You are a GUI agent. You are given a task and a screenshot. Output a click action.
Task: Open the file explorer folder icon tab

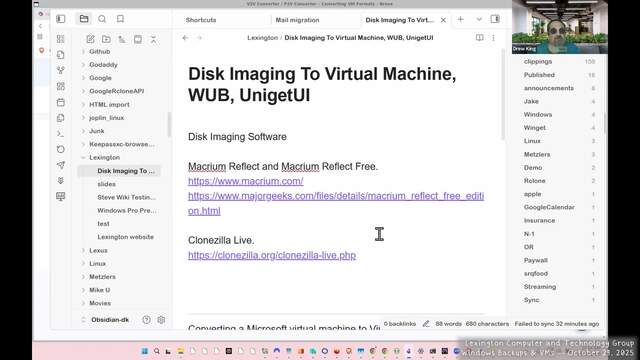pos(84,19)
